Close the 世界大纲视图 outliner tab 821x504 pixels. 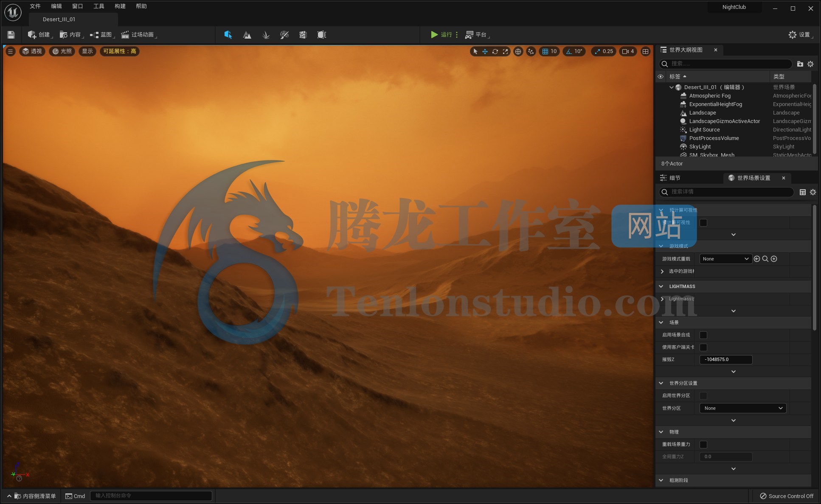716,50
